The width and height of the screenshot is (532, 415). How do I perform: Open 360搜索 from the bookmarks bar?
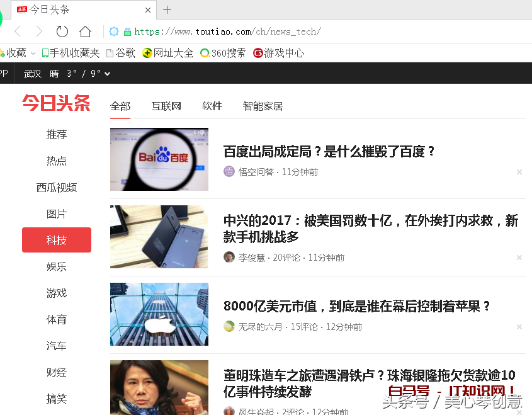(x=223, y=53)
